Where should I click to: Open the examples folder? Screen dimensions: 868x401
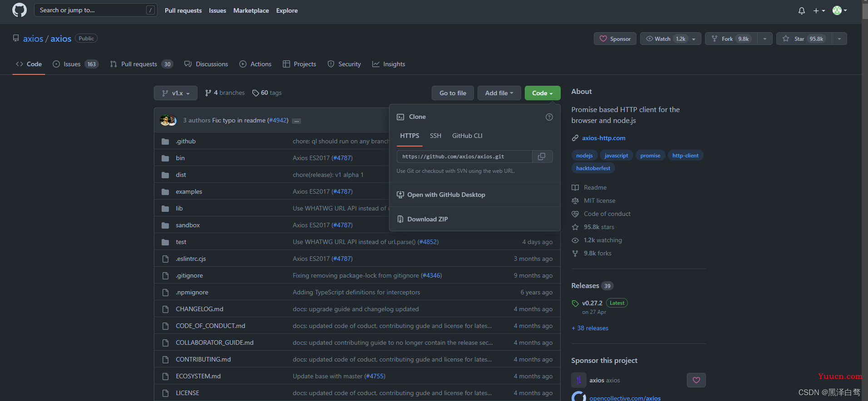[x=189, y=192]
